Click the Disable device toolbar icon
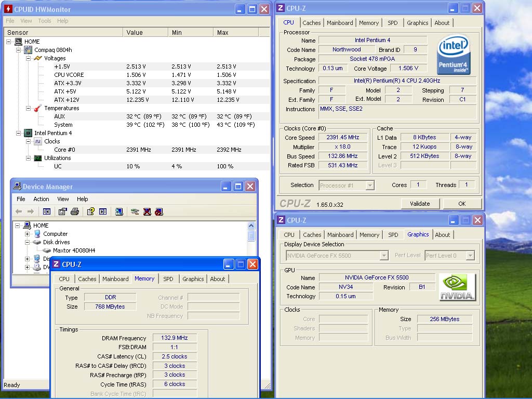The image size is (532, 399). click(x=159, y=212)
